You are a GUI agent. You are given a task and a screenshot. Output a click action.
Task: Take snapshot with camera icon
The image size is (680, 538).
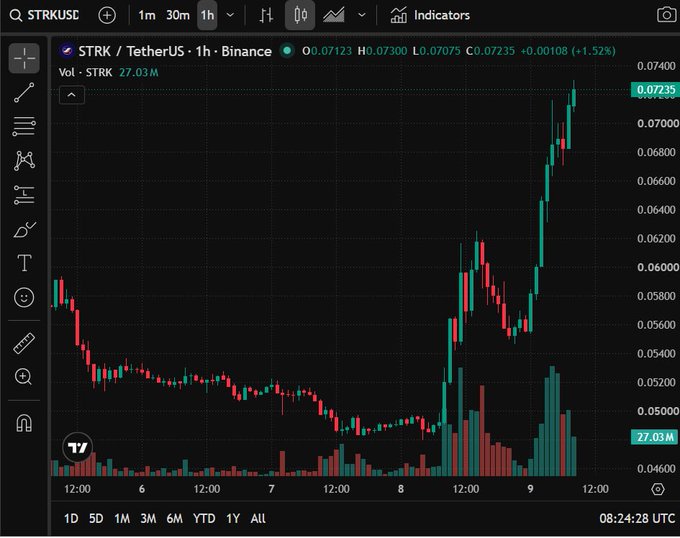pyautogui.click(x=666, y=16)
